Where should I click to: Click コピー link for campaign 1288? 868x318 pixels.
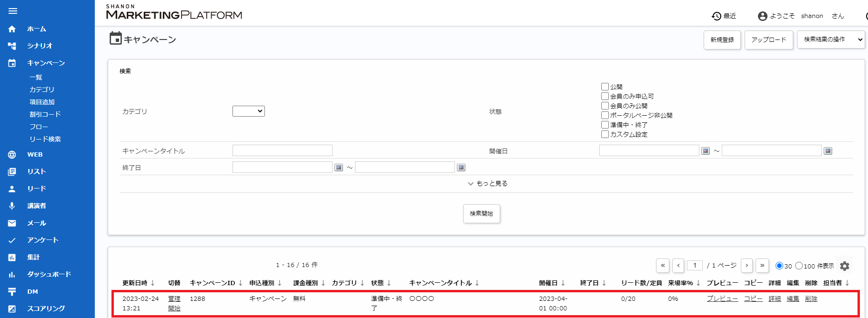point(753,299)
